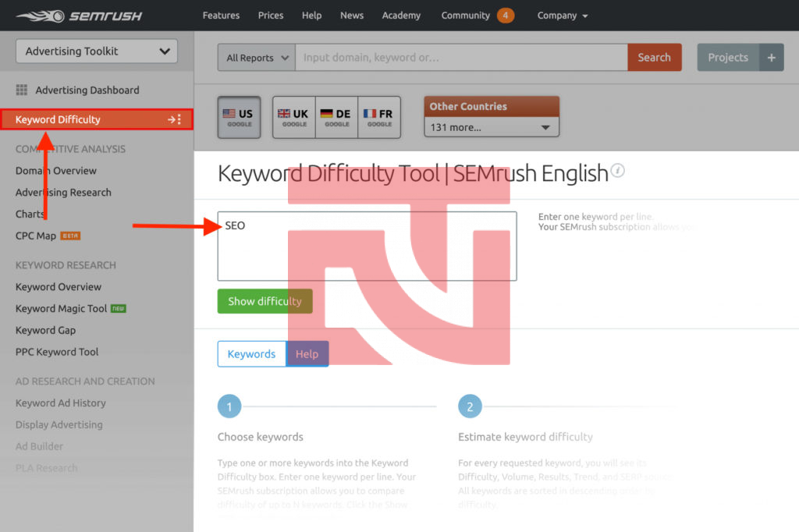
Task: Open Display Advertising in the sidebar
Action: (x=59, y=425)
